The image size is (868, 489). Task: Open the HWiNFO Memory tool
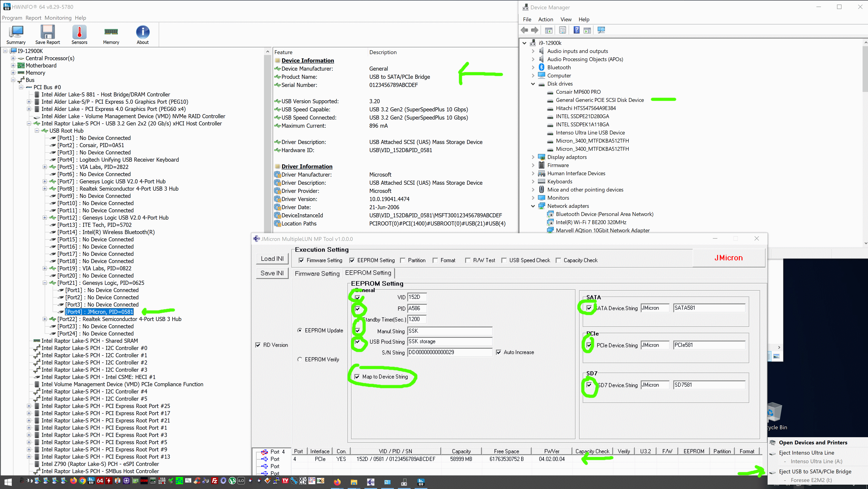[x=111, y=34]
